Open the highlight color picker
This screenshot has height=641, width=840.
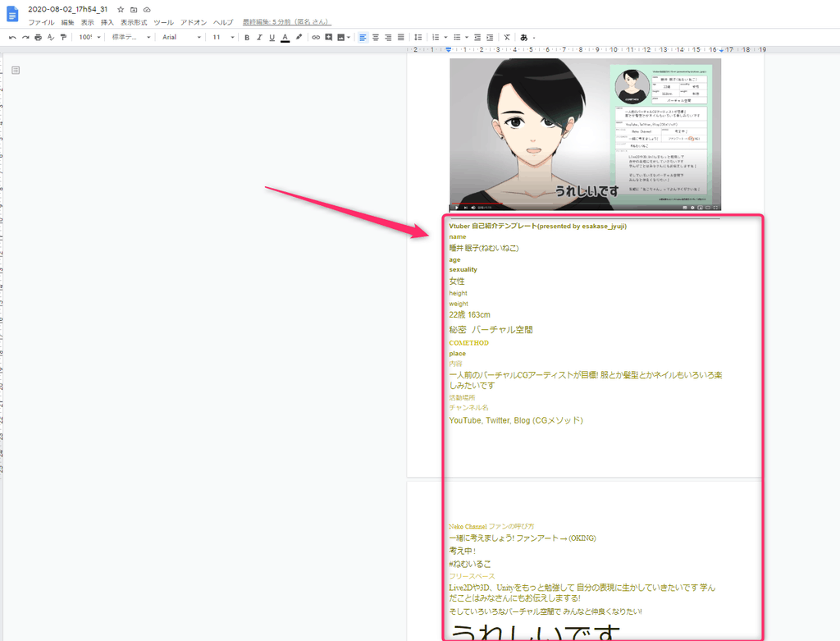(x=299, y=38)
